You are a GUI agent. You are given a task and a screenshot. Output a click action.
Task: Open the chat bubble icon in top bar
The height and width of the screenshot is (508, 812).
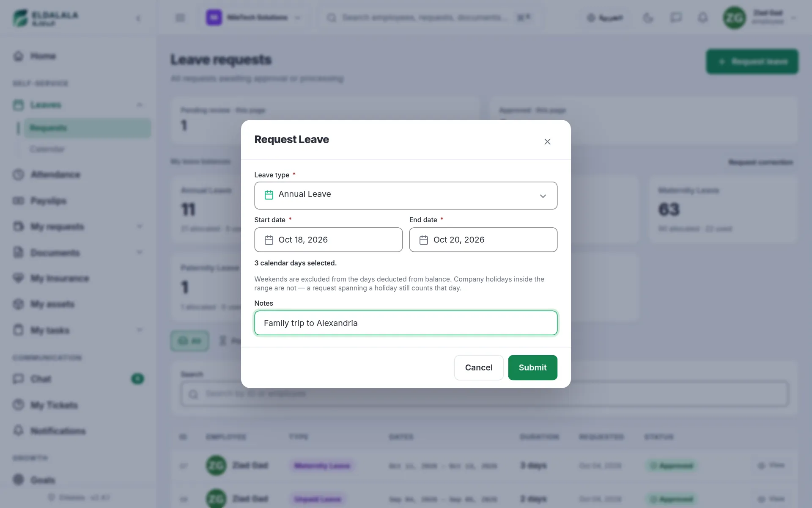(x=676, y=18)
